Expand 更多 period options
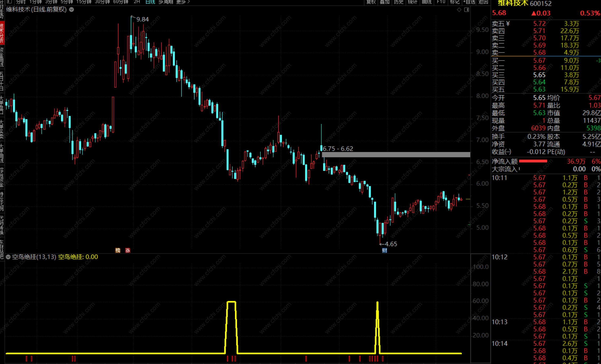The width and height of the screenshot is (601, 364). [183, 2]
